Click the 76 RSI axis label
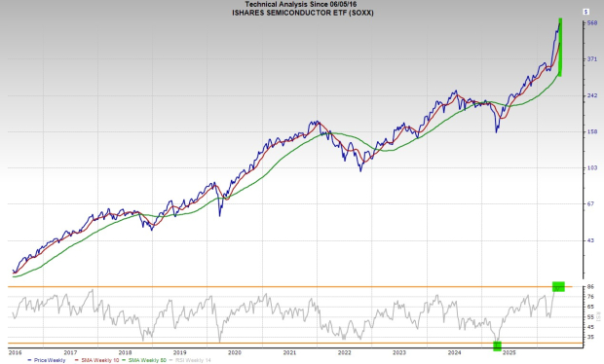Screen dimensions: 604x364 (590, 296)
